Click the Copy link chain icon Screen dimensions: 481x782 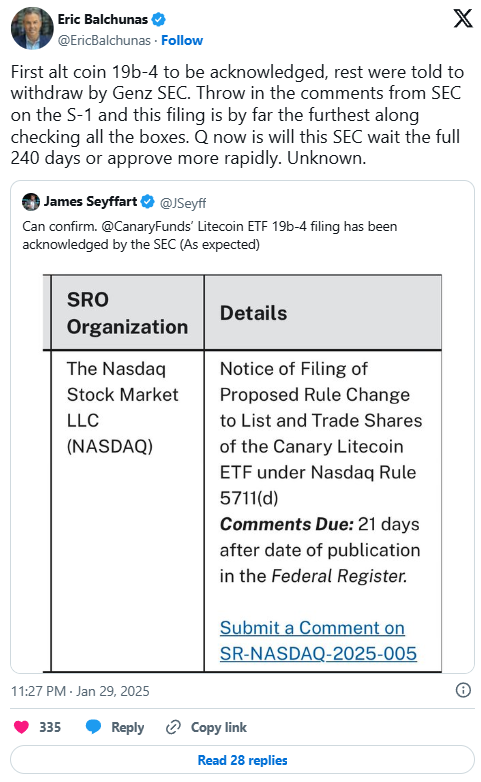coord(173,727)
